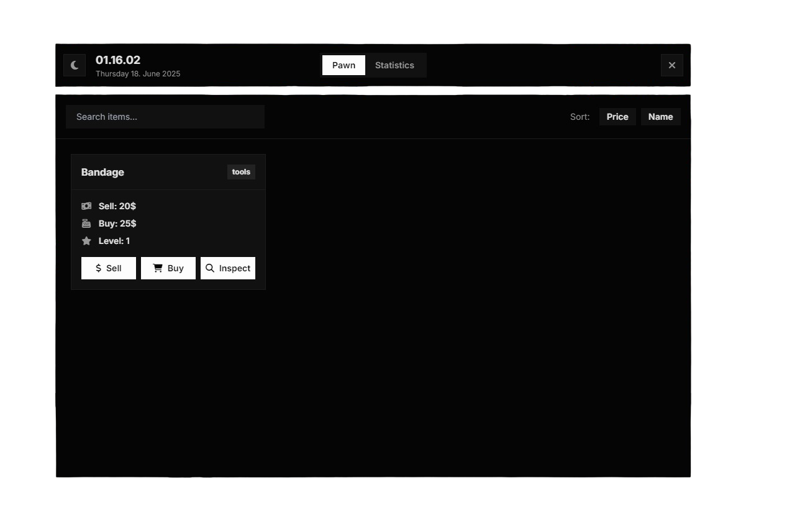
Task: Select the star icon beside Level: 1
Action: [86, 240]
